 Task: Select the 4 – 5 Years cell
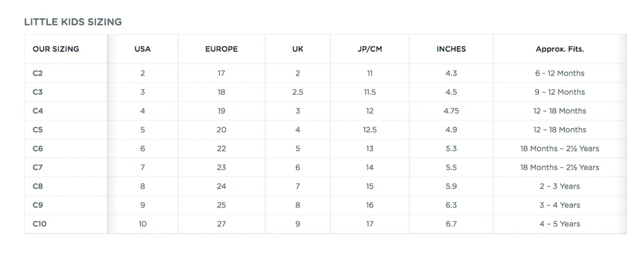coord(559,224)
